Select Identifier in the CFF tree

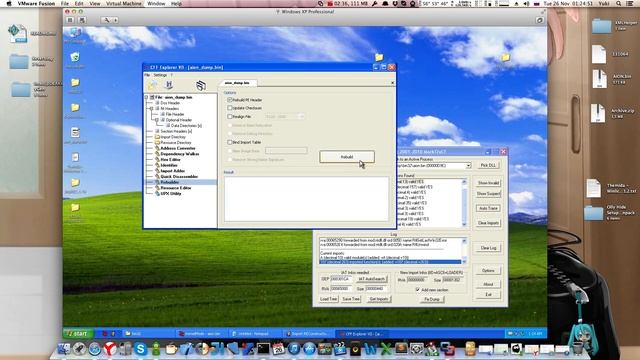pyautogui.click(x=169, y=165)
